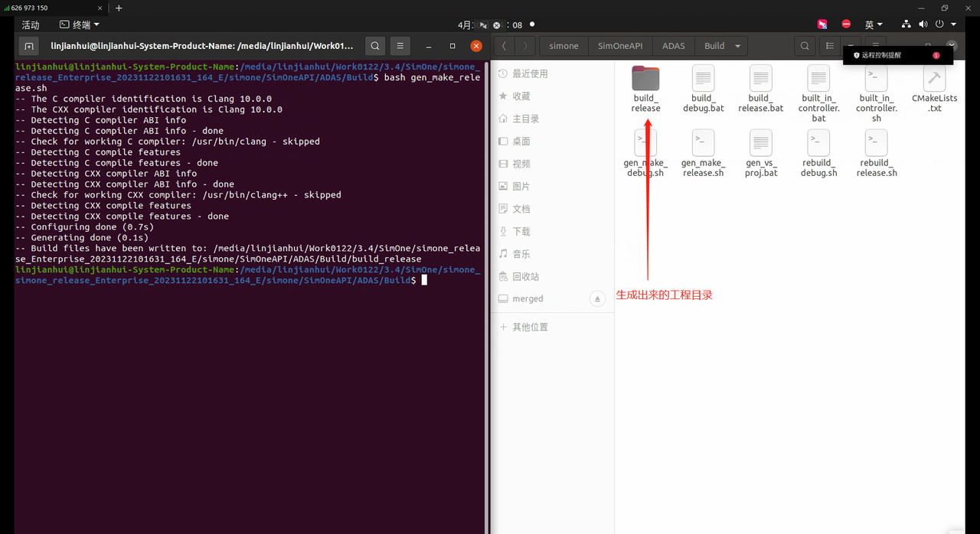Screen dimensions: 980x534
Task: Open the 英 input method dropdown
Action: [874, 24]
